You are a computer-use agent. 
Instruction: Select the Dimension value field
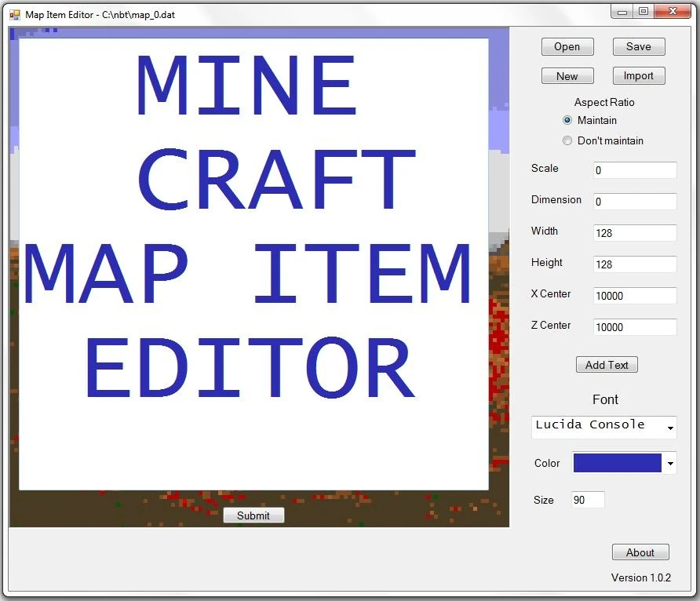(x=634, y=202)
